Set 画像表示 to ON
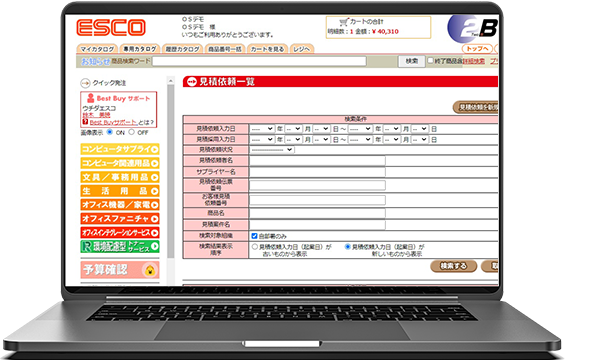 click(x=110, y=132)
